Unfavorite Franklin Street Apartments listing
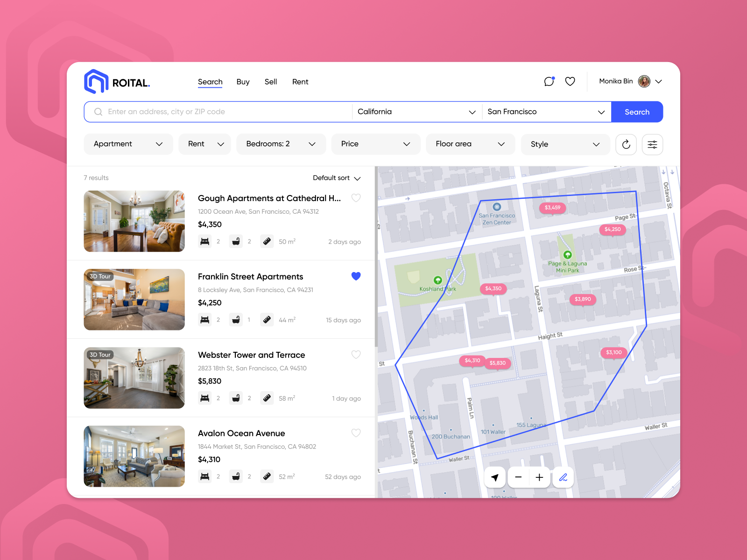This screenshot has width=747, height=560. [x=356, y=276]
